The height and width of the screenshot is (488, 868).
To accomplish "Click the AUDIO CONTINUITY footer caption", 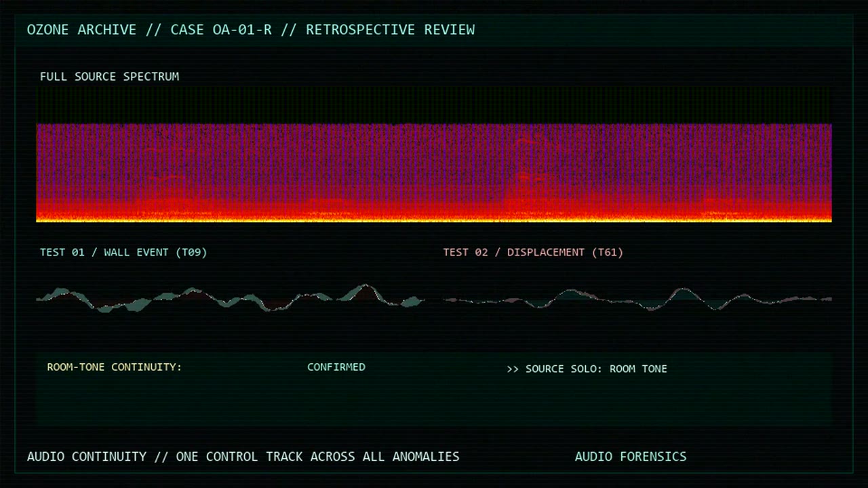I will click(87, 457).
